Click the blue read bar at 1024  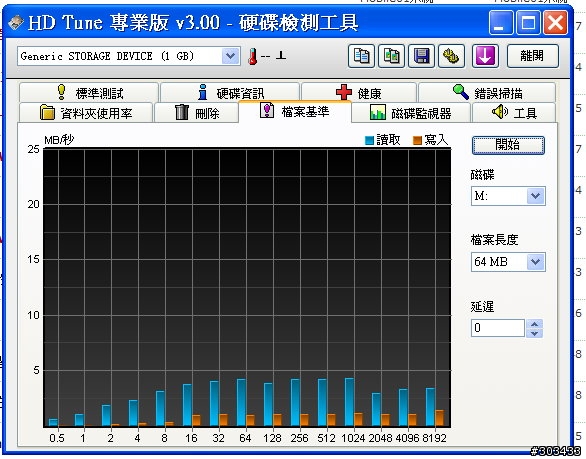coord(349,402)
